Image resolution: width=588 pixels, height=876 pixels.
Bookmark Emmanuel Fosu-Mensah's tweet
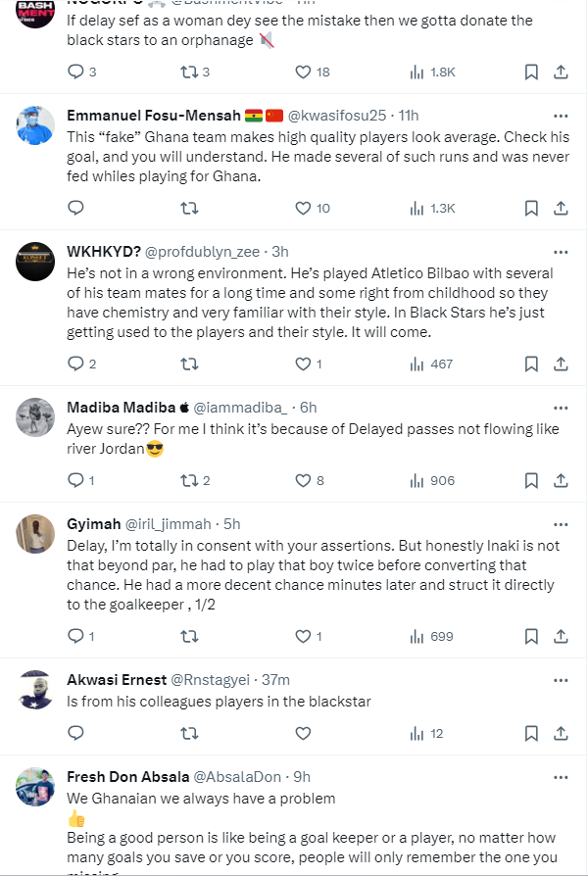(x=531, y=208)
